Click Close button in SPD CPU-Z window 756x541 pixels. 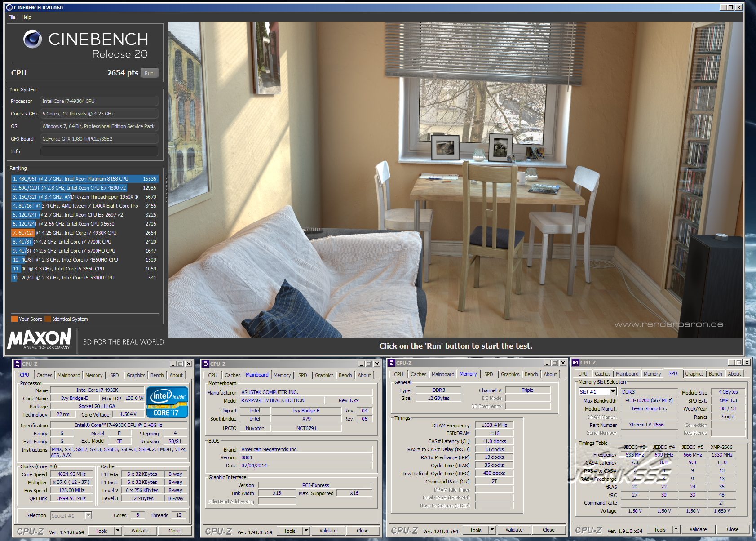pyautogui.click(x=733, y=529)
